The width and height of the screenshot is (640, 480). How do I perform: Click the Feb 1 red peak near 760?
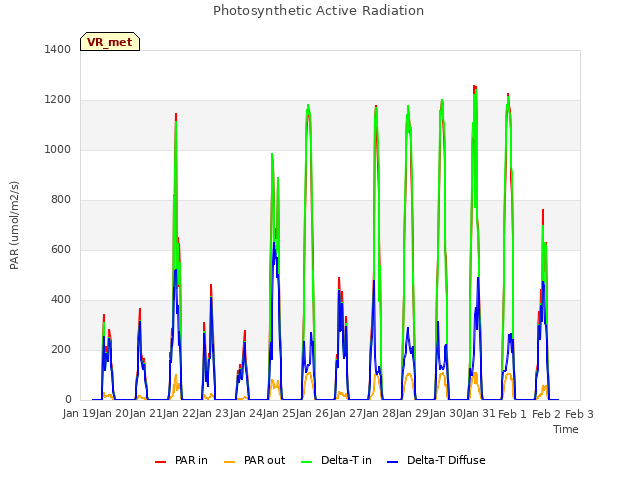pyautogui.click(x=543, y=211)
